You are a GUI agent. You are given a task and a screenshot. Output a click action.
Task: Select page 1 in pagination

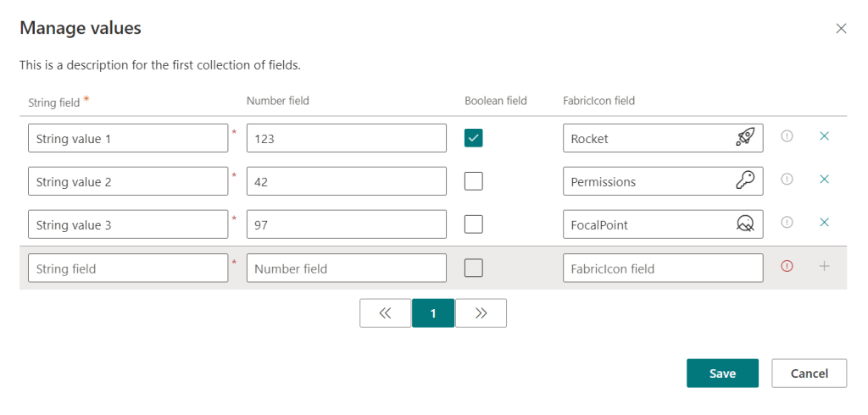[x=433, y=313]
